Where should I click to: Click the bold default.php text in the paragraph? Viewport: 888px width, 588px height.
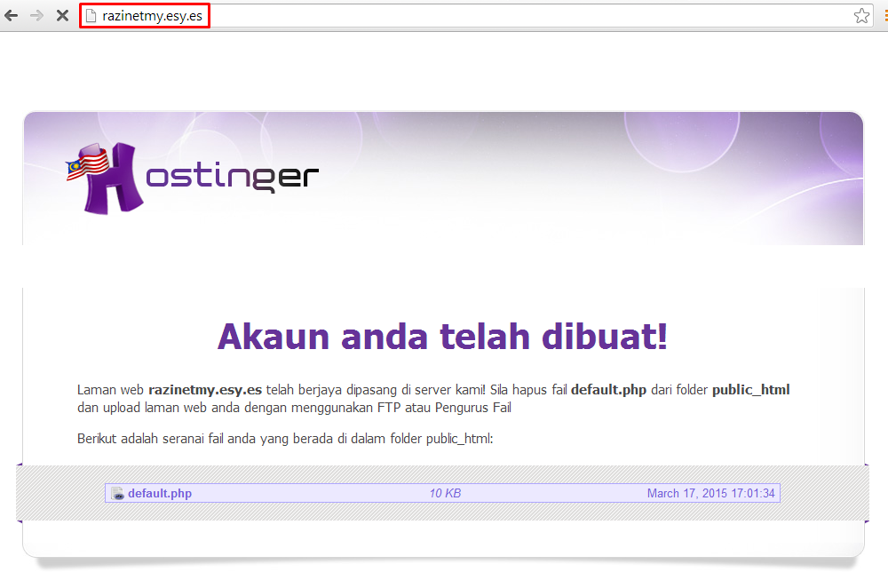click(x=608, y=390)
